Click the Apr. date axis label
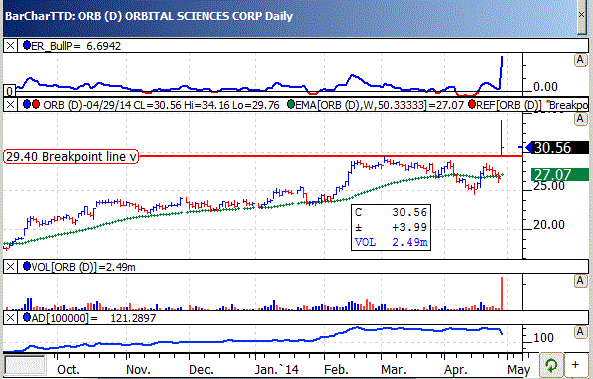The width and height of the screenshot is (593, 379). [456, 370]
